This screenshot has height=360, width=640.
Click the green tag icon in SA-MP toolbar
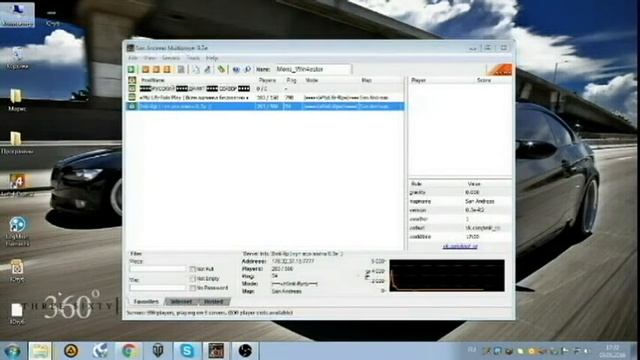221,69
